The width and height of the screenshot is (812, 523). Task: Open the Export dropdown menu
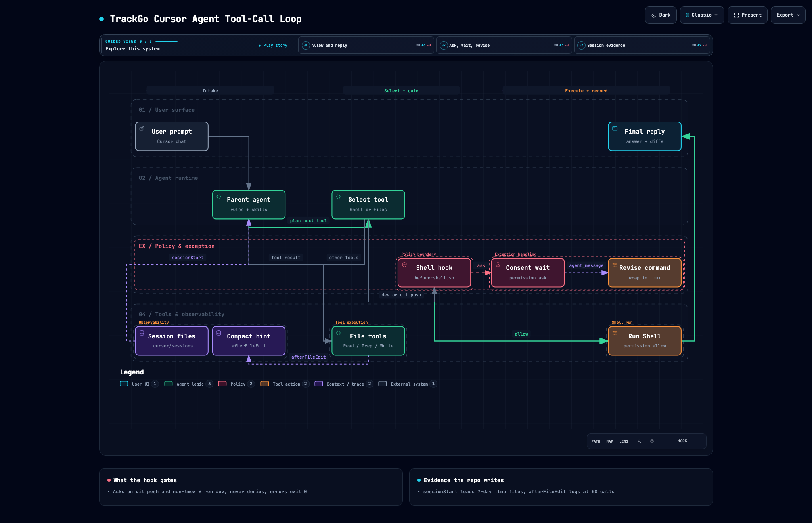click(788, 15)
